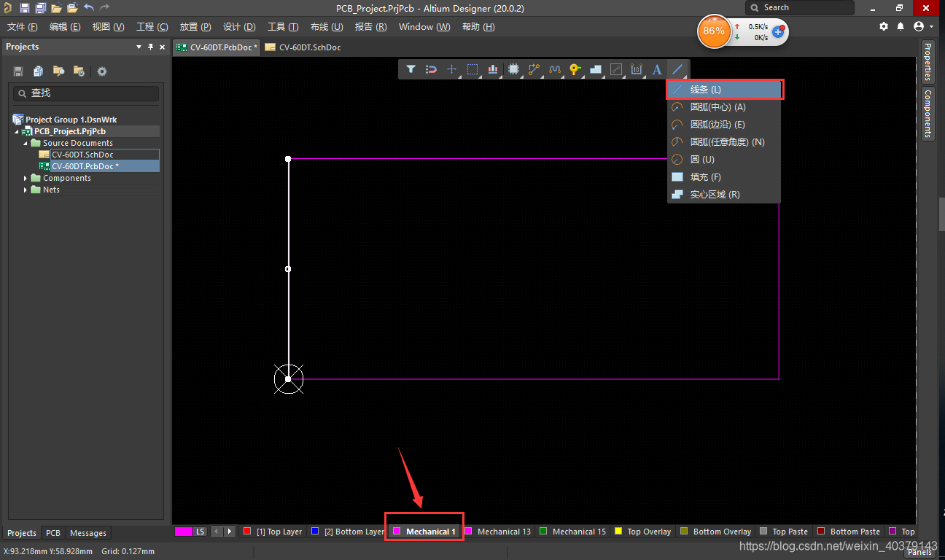Viewport: 945px width, 560px height.
Task: Choose 圆弧(边沿) (E) option
Action: (723, 125)
